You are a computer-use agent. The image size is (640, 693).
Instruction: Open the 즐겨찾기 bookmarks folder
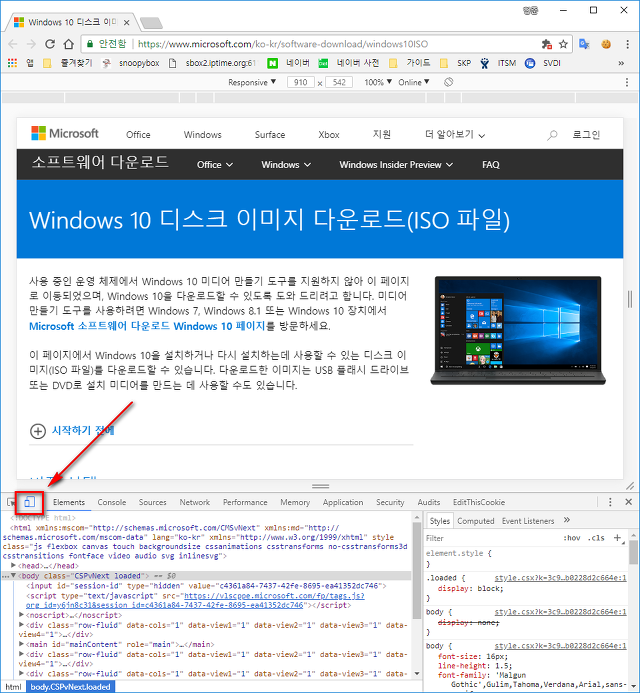68,63
